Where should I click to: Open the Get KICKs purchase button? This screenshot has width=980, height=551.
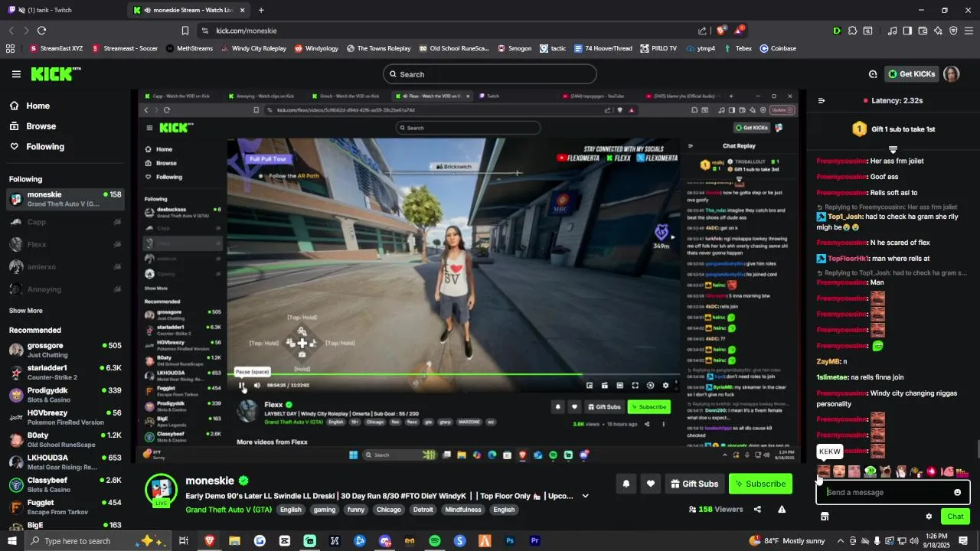912,74
